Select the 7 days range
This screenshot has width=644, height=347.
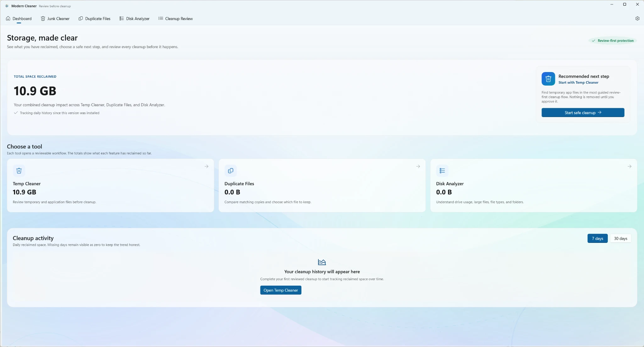pos(597,238)
